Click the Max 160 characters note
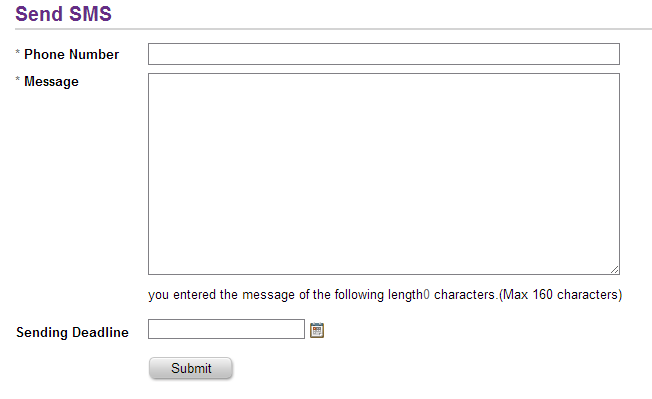652x399 pixels. [x=561, y=295]
